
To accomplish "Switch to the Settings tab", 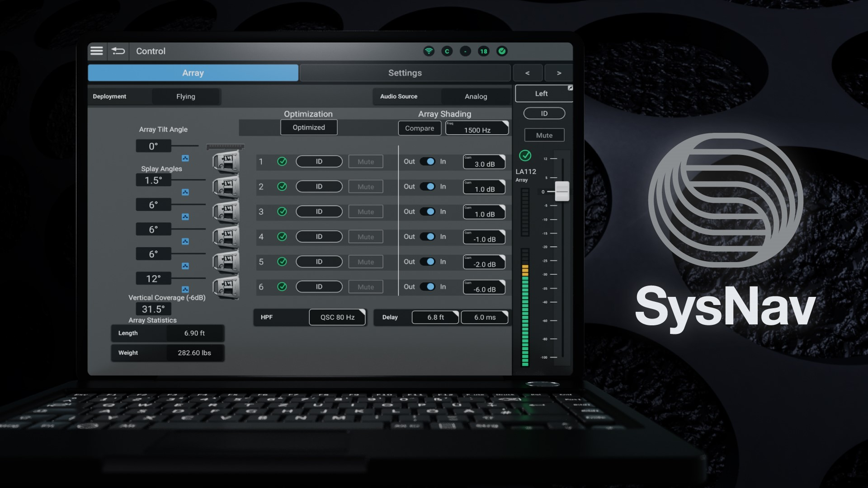I will pyautogui.click(x=405, y=73).
